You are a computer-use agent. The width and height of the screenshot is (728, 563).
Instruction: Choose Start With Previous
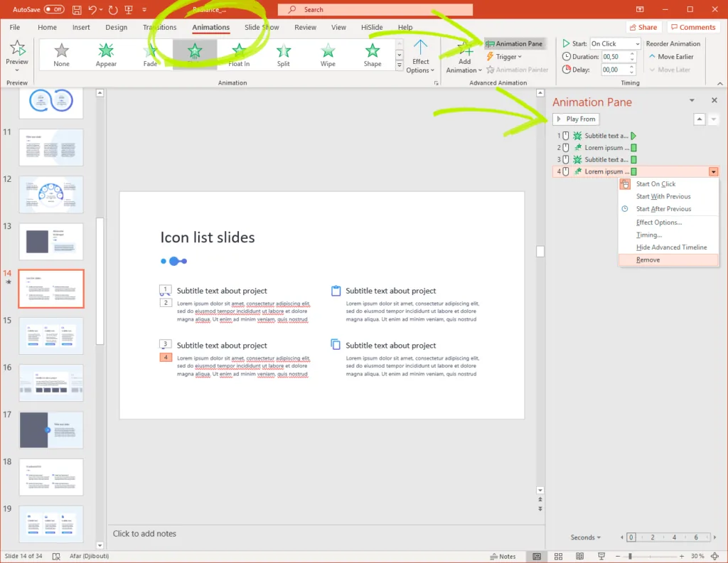[x=668, y=196]
